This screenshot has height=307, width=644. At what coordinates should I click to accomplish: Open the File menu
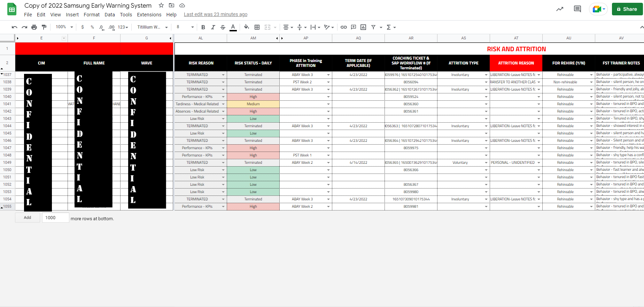pos(28,15)
